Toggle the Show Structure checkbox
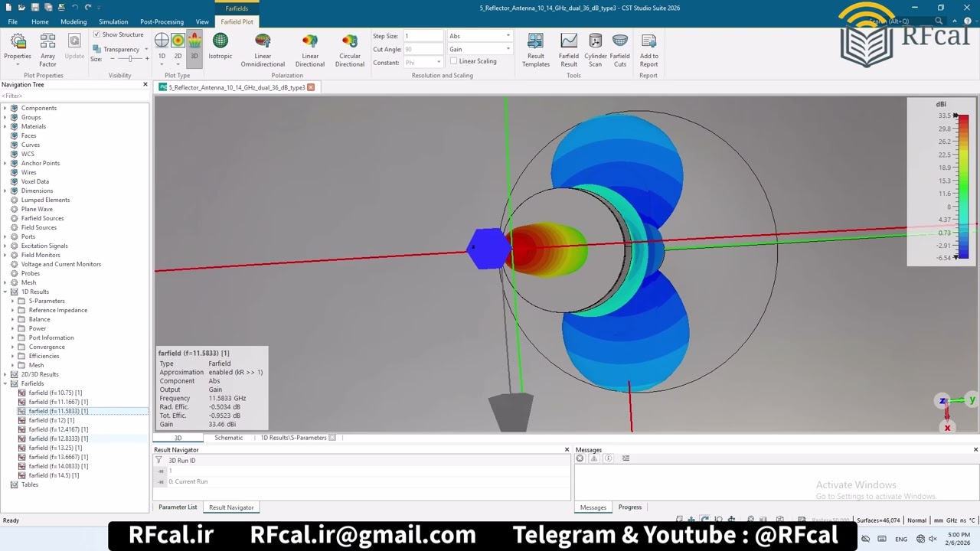Screen dimensions: 980x551 [96, 34]
